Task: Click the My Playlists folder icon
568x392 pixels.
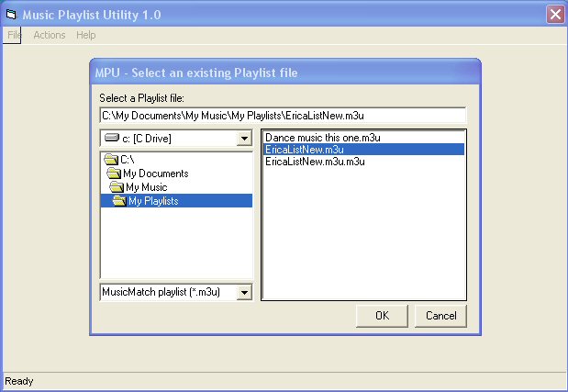Action: click(119, 201)
